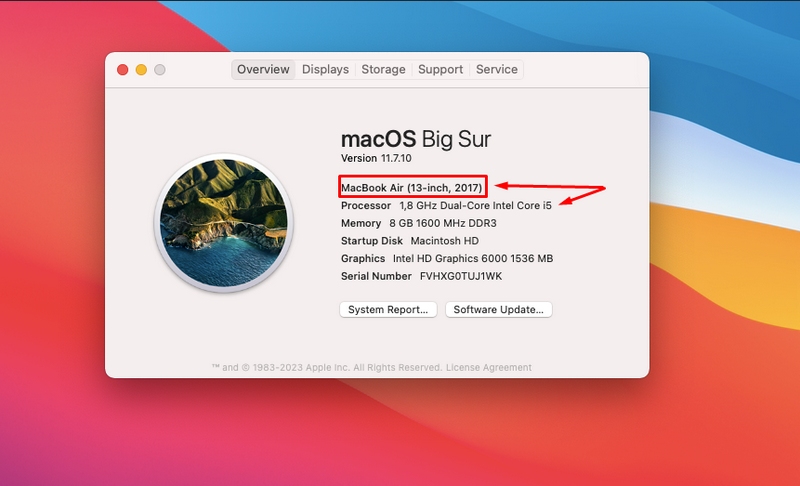Click the Memory 8 GB DDR3 line
The width and height of the screenshot is (800, 486).
(x=418, y=223)
